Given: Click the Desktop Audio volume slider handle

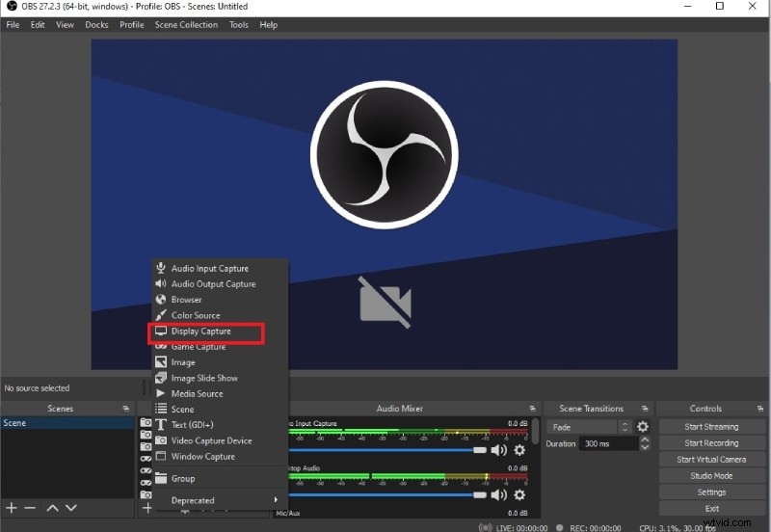Looking at the screenshot, I should coord(479,494).
